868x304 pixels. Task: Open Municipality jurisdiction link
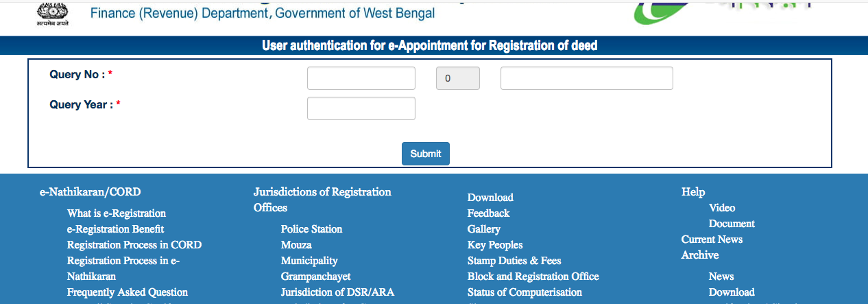pos(309,261)
